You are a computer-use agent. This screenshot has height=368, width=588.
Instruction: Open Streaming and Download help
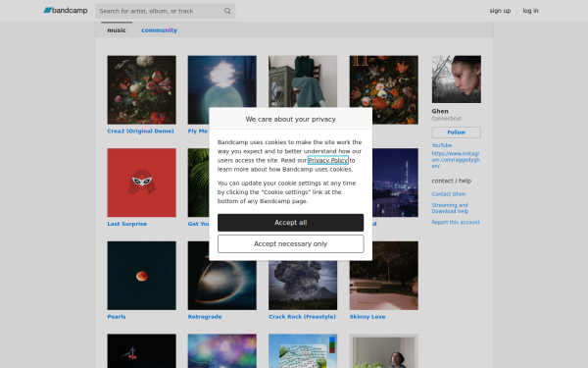[450, 208]
